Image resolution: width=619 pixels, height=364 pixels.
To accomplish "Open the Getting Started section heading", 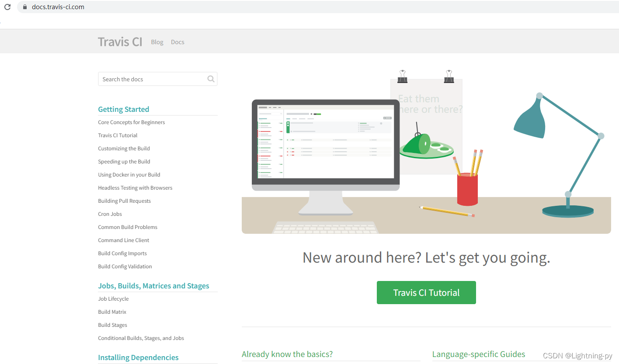I will [x=124, y=109].
